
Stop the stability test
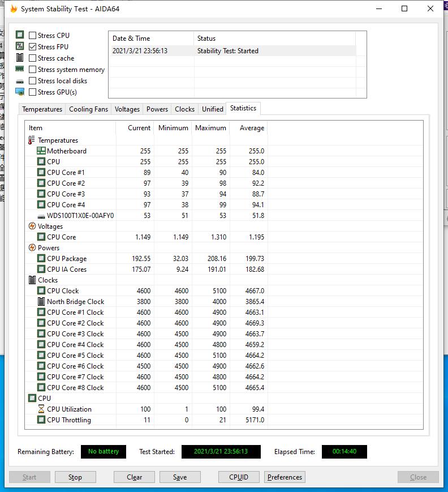[75, 477]
